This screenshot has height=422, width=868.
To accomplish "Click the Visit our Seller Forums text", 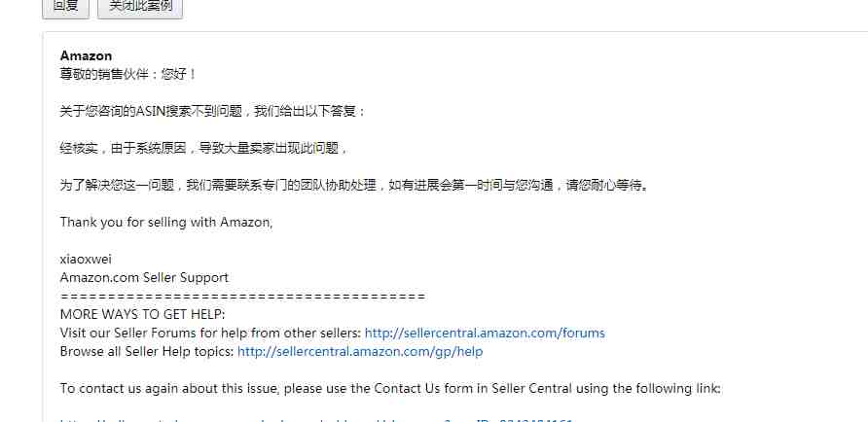I will point(211,333).
